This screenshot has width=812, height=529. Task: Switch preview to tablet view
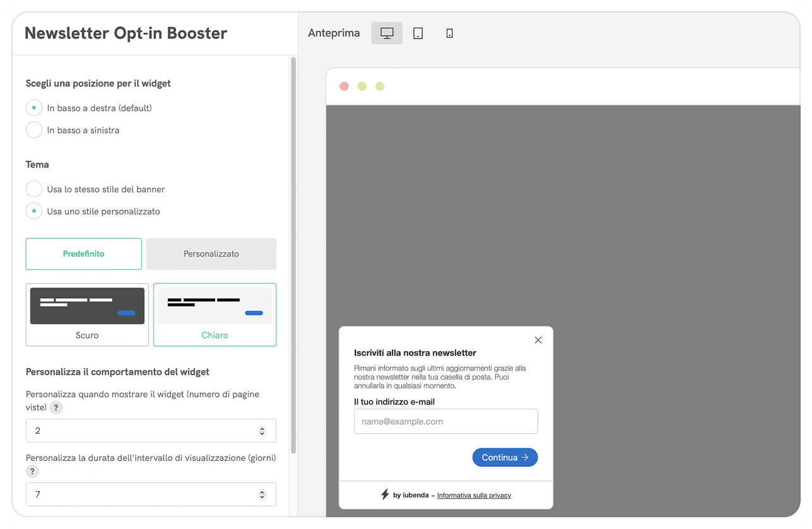coord(418,33)
